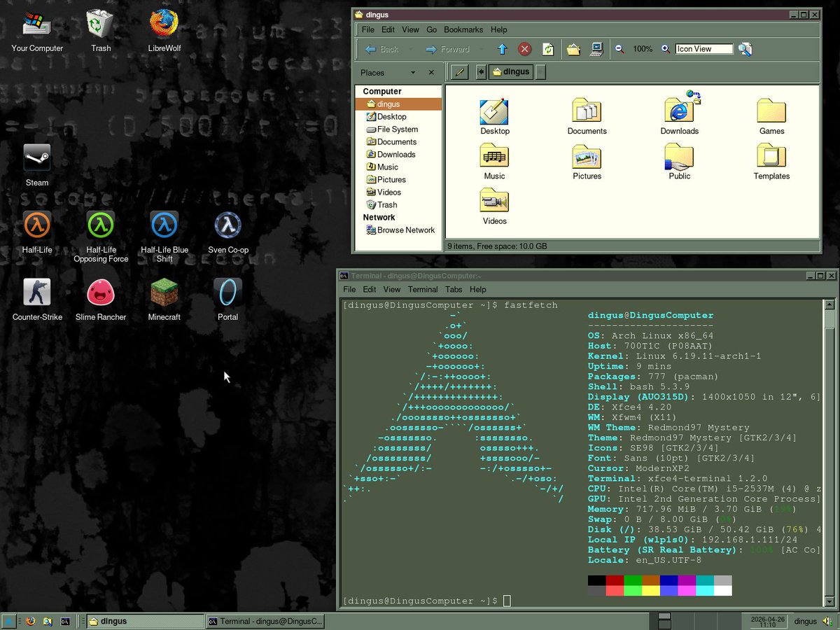
Task: Click the taskbar date and clock
Action: 768,621
